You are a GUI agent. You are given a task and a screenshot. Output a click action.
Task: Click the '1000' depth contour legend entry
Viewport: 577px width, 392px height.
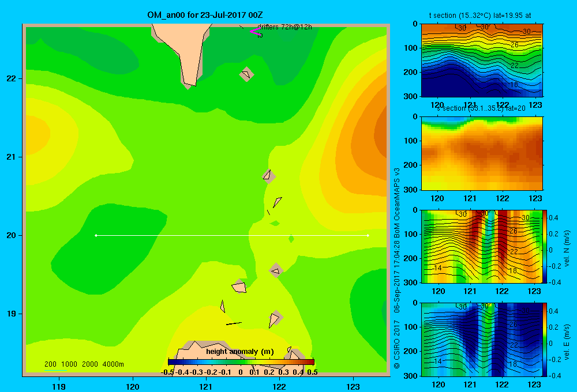point(69,364)
